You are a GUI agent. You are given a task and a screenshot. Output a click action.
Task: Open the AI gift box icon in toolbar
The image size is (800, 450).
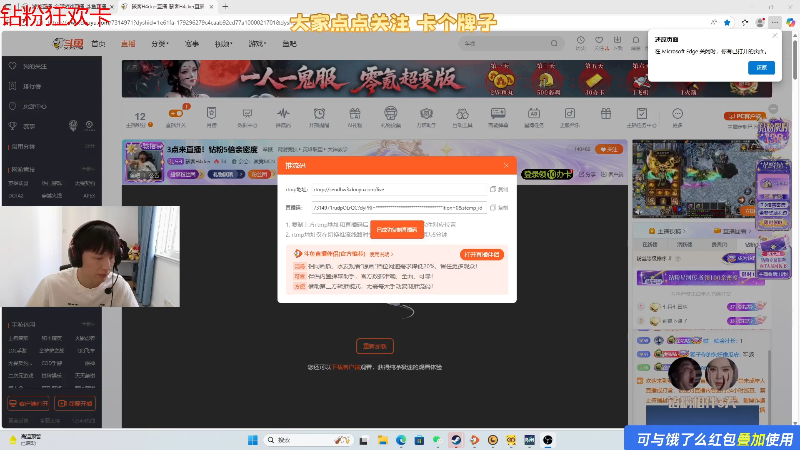pos(355,113)
